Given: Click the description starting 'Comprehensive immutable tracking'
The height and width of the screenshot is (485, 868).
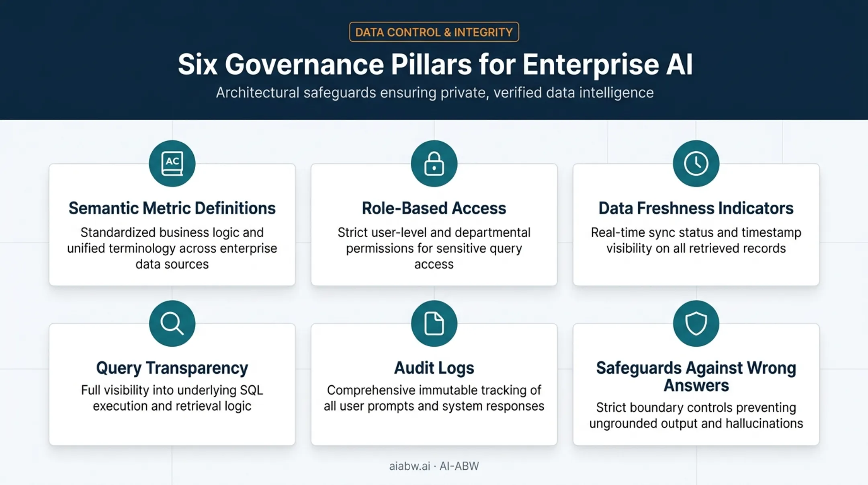Looking at the screenshot, I should coord(434,398).
